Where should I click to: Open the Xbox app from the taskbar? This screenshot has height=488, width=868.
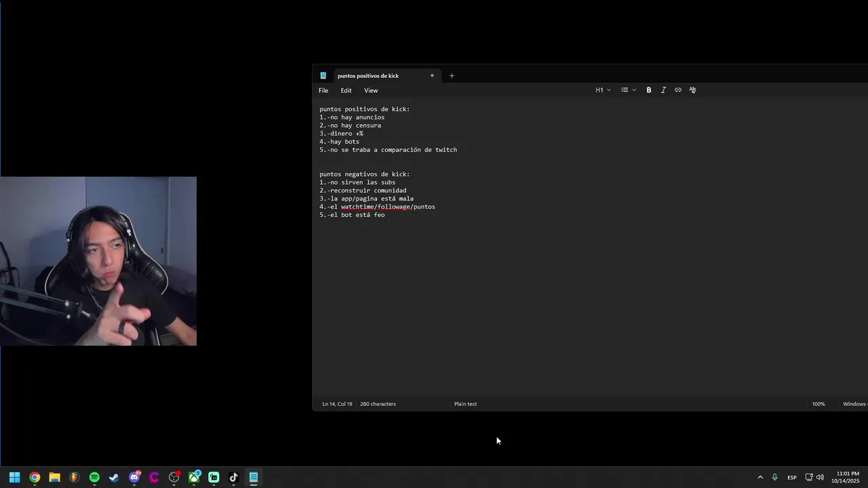coord(194,477)
